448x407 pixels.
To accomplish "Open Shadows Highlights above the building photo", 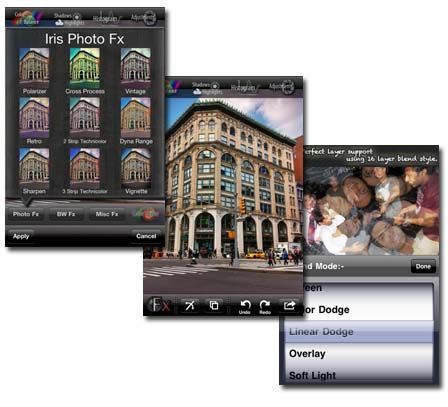I will pyautogui.click(x=207, y=88).
